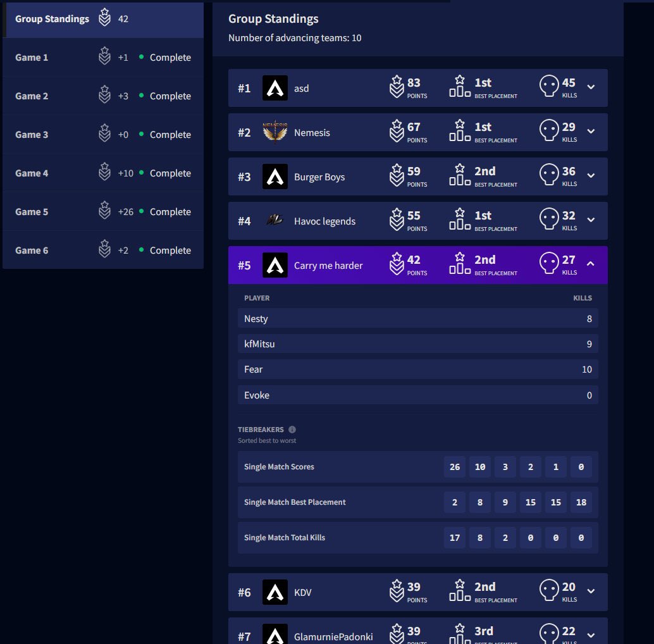
Task: Click the GlamurniePadonki team logo
Action: [x=275, y=634]
